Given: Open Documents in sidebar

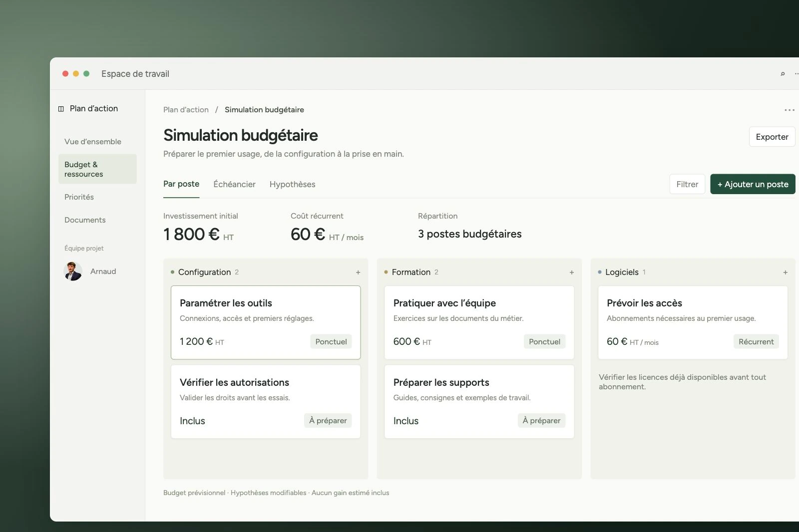Looking at the screenshot, I should click(x=85, y=220).
